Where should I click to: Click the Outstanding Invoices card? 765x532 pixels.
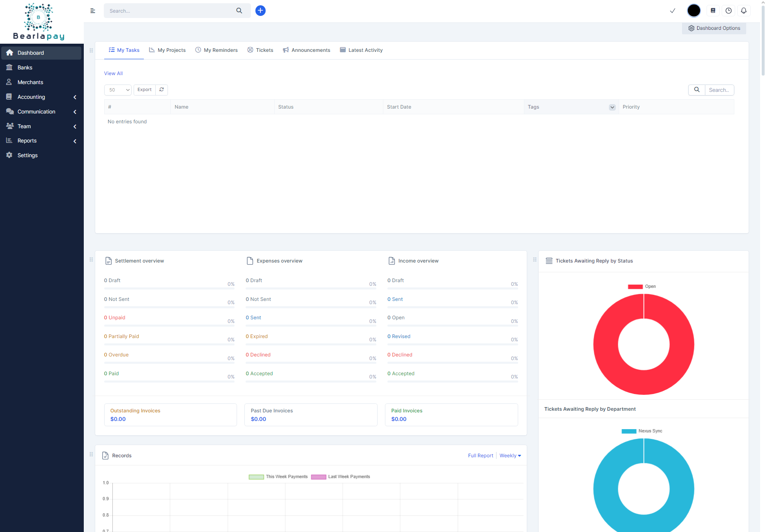pyautogui.click(x=170, y=415)
